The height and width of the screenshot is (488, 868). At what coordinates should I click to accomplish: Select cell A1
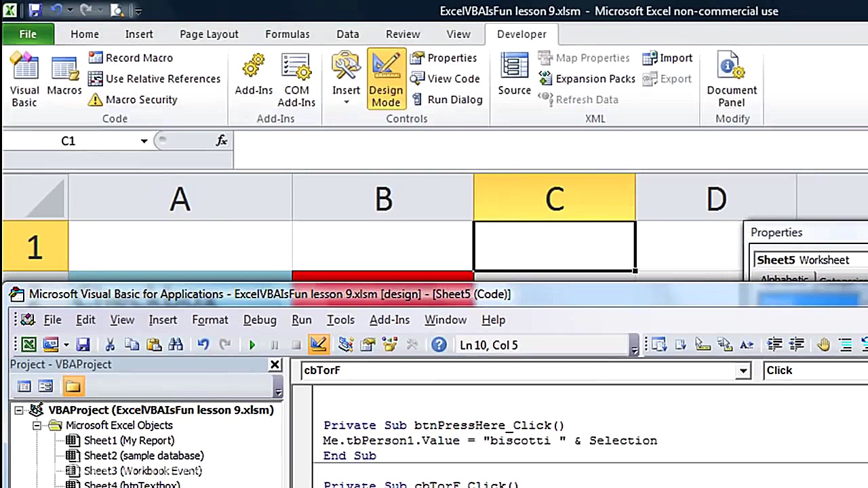point(180,246)
